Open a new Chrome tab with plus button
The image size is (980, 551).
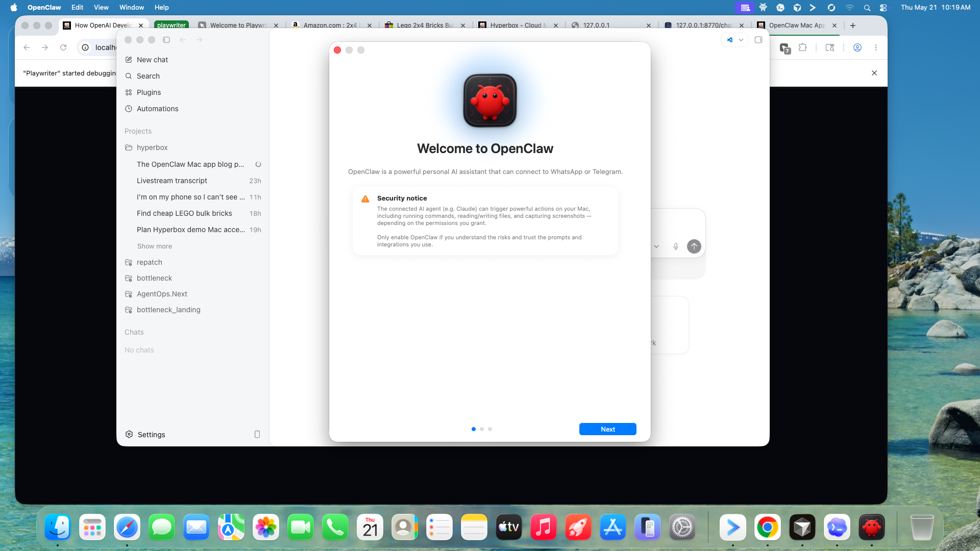tap(853, 26)
